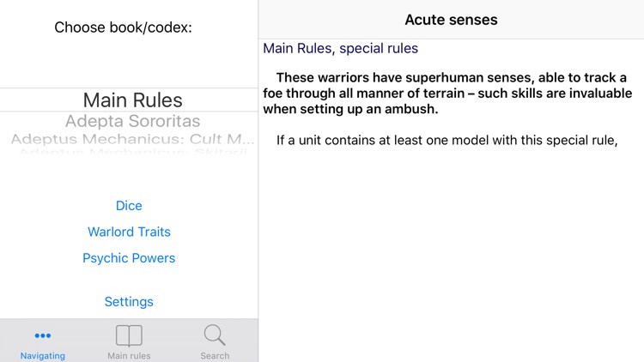Click the empty rule content area
This screenshot has height=362, width=644.
(x=451, y=255)
